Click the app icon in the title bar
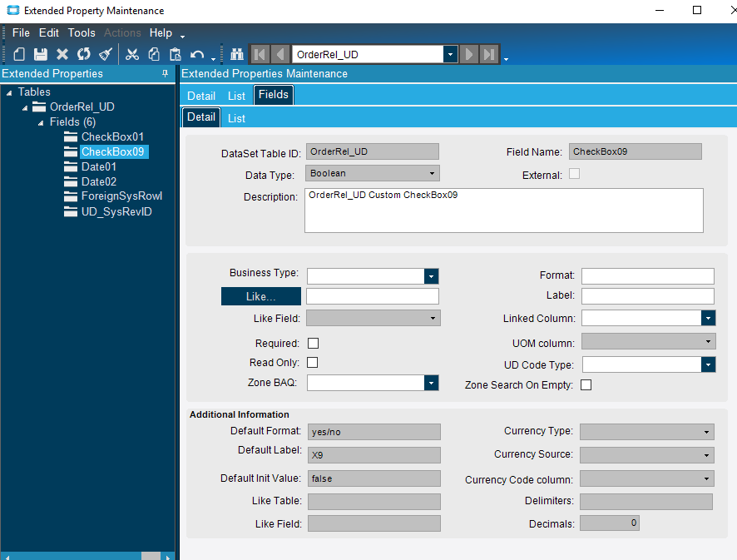This screenshot has width=737, height=560. 13,10
